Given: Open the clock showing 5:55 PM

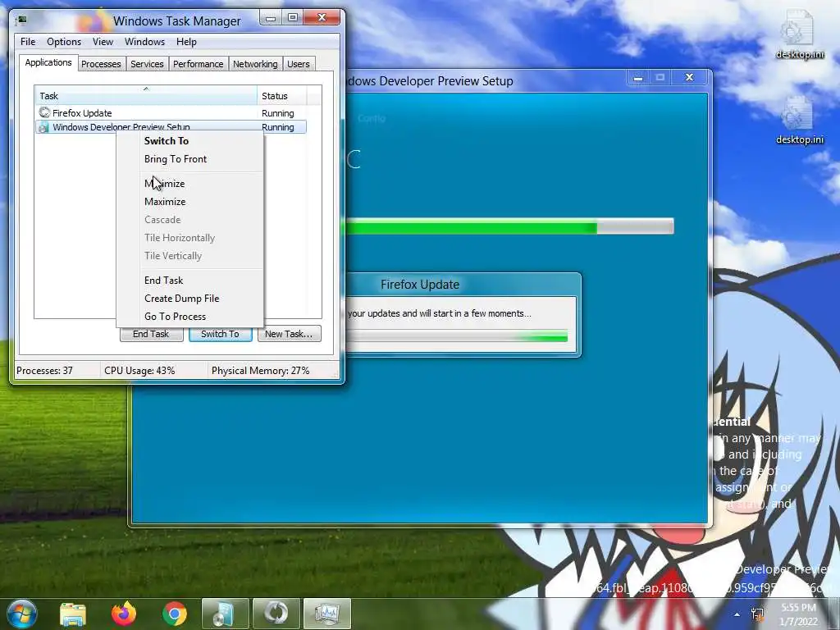Looking at the screenshot, I should 799,614.
